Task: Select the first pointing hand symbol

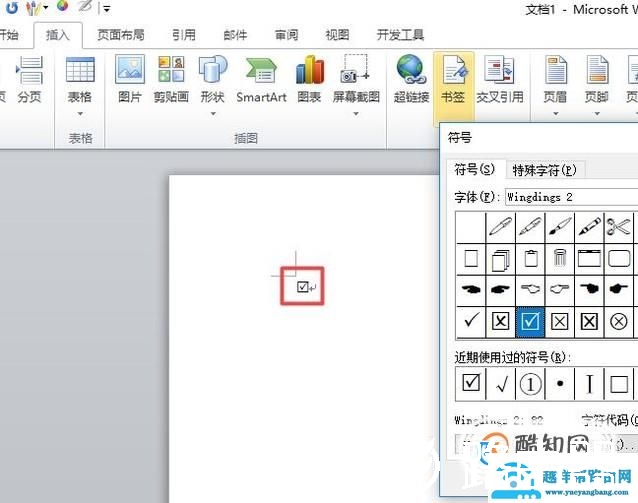Action: coord(471,290)
